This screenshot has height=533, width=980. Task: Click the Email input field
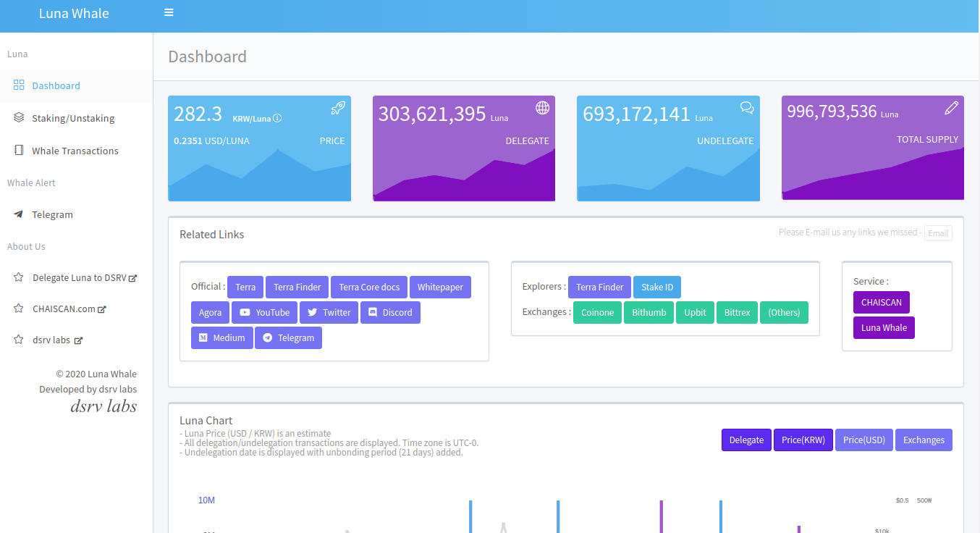point(938,233)
